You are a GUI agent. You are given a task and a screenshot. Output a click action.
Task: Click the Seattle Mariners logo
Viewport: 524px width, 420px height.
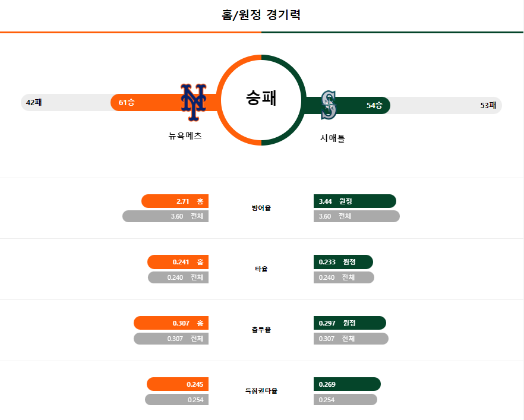(329, 105)
